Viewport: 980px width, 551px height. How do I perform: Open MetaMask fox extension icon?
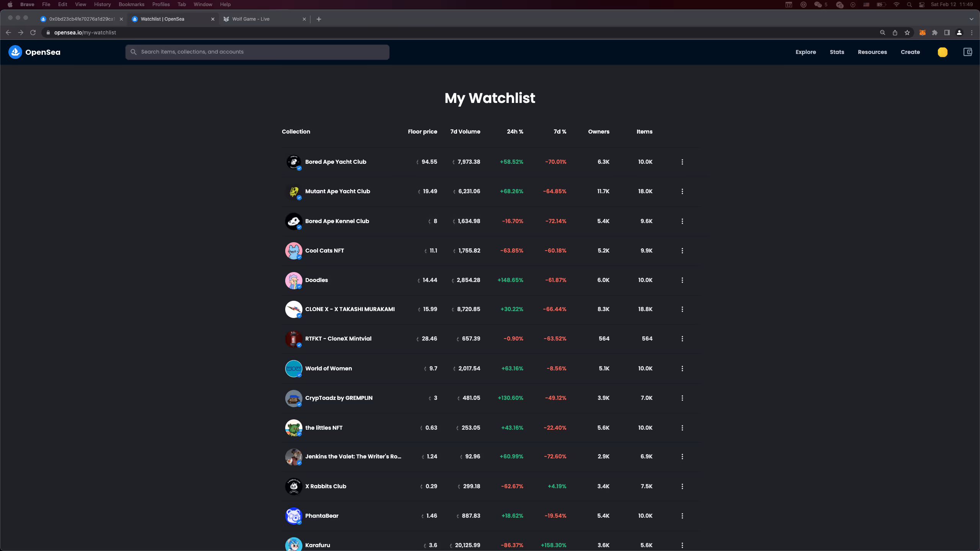coord(923,33)
